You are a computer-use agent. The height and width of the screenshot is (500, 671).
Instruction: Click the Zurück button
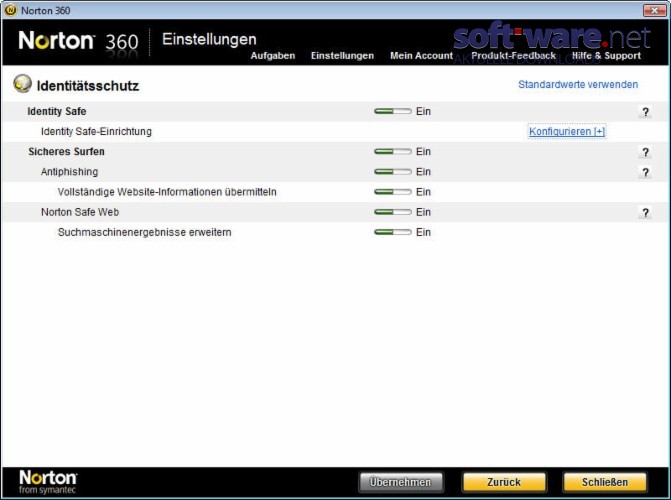point(504,482)
